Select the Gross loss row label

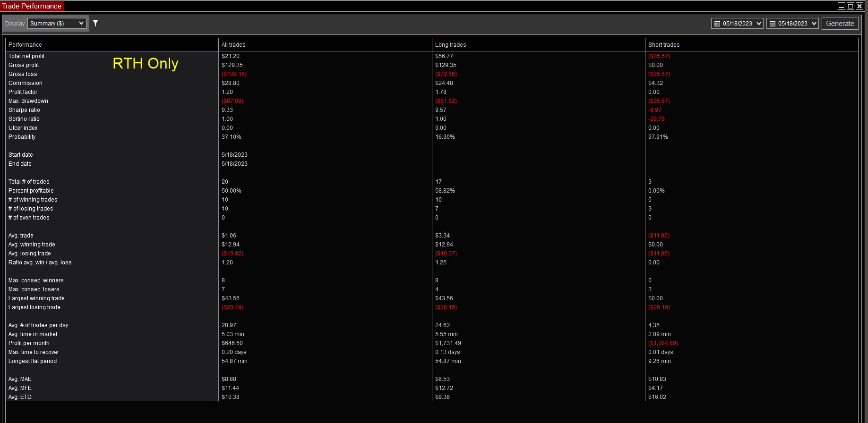[23, 74]
